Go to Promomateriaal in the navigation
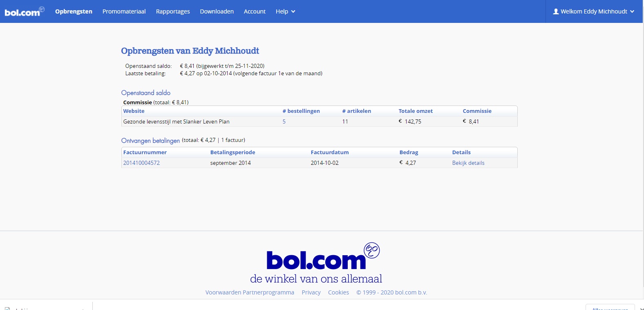644x310 pixels. pos(124,11)
